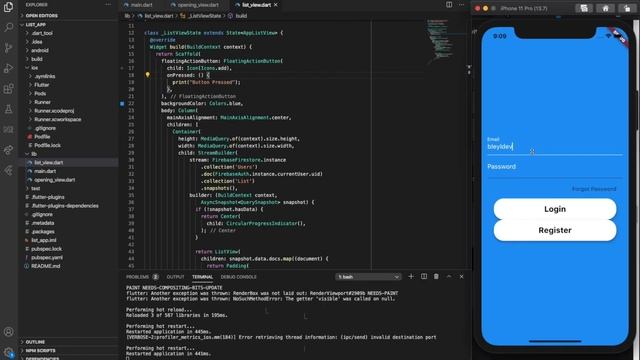Collapse the LIST_APP root folder
The height and width of the screenshot is (360, 640).
pyautogui.click(x=36, y=24)
